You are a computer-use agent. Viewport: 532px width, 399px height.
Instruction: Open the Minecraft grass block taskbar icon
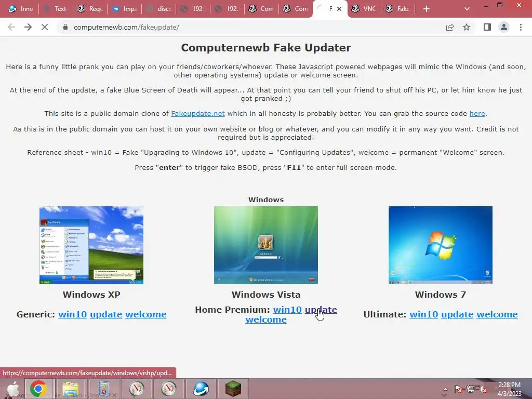pyautogui.click(x=233, y=389)
